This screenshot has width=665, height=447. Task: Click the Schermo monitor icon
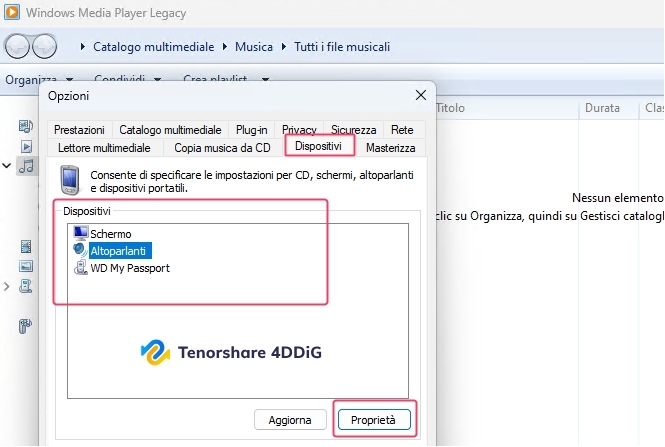[81, 233]
